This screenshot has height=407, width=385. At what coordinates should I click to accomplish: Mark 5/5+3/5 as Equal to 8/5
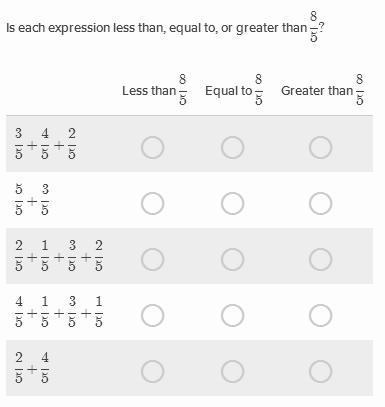pyautogui.click(x=232, y=203)
